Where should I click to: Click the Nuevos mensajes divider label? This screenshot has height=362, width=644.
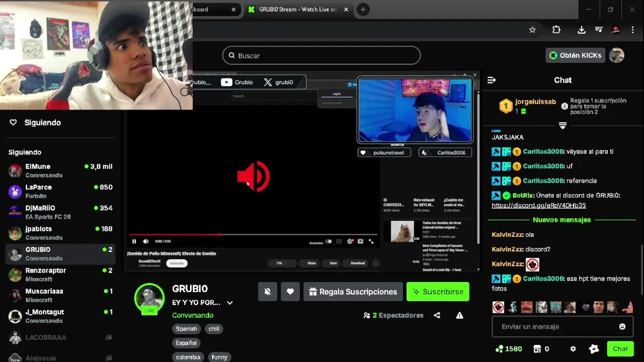pos(561,220)
